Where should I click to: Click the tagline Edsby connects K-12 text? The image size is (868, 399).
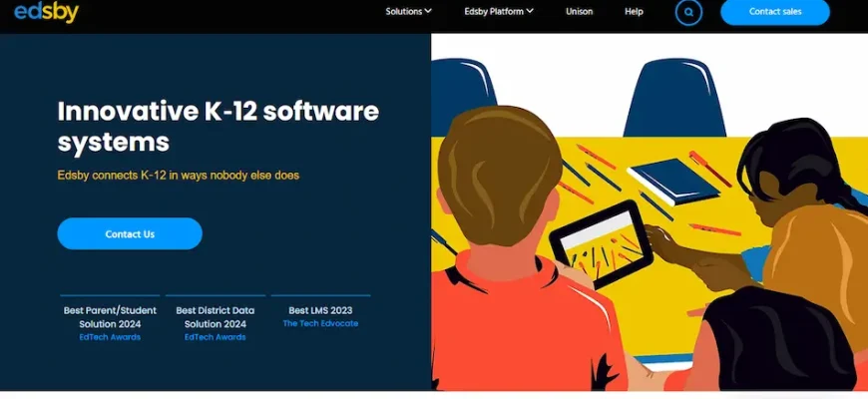[178, 176]
